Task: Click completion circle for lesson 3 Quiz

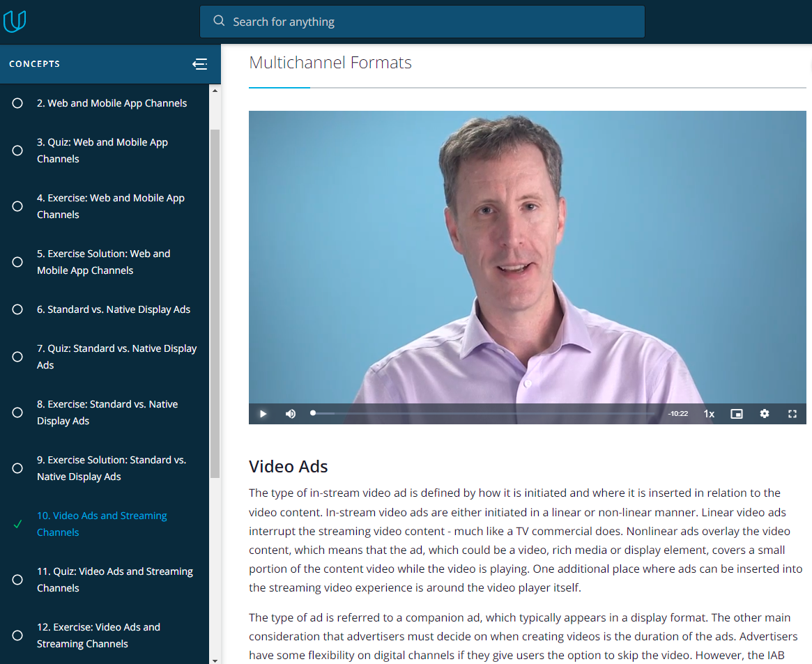Action: click(x=17, y=150)
